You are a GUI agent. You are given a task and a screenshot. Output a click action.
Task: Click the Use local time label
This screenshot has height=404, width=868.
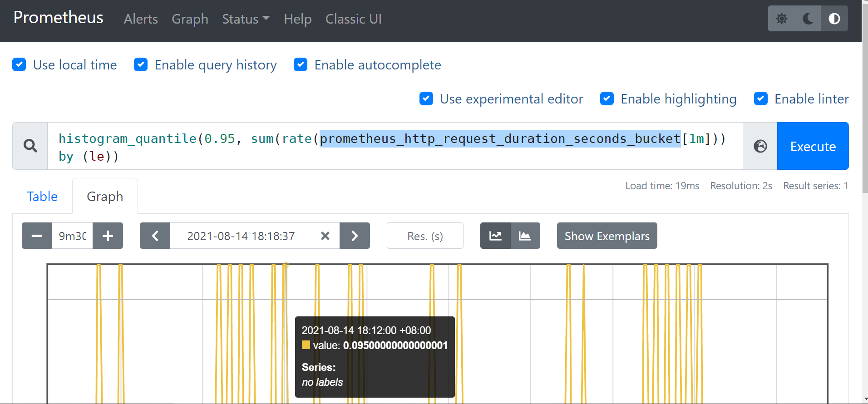tap(75, 65)
